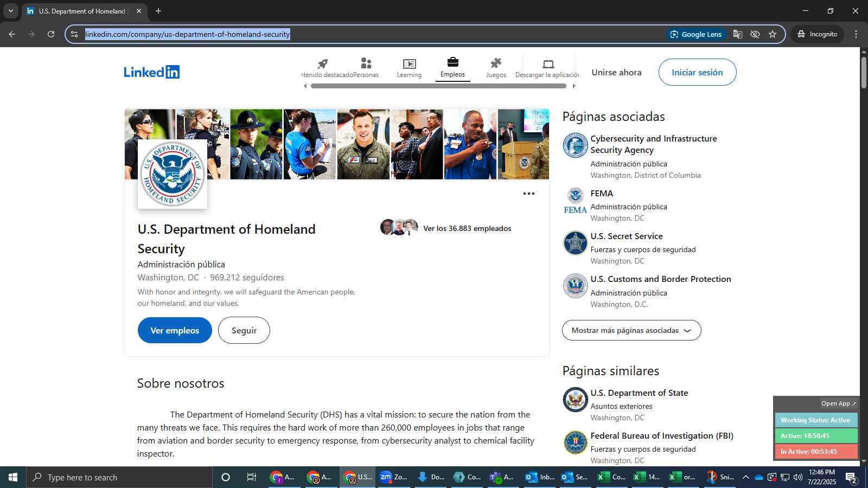Screen dimensions: 868x488
Task: Expand Mostrar más páginas asociadas
Action: point(631,330)
